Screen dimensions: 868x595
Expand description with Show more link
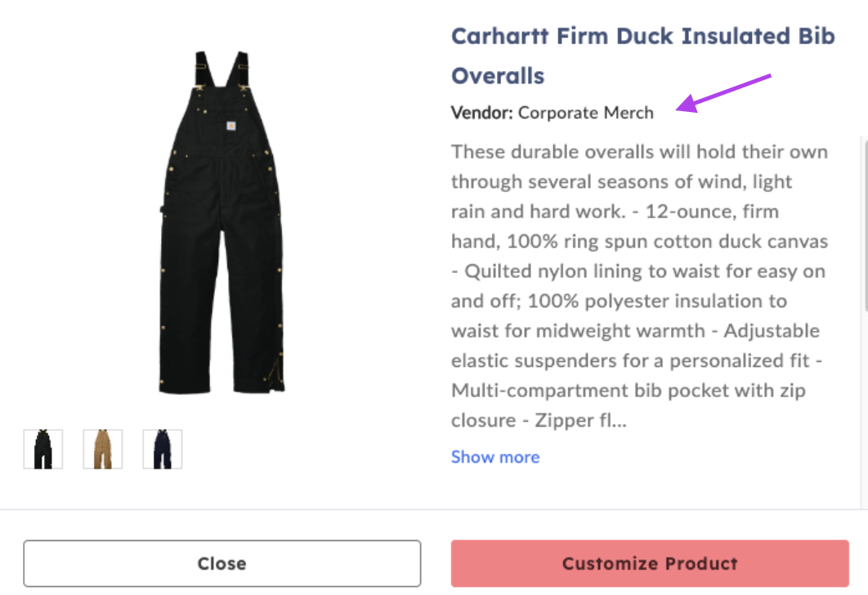[x=495, y=457]
